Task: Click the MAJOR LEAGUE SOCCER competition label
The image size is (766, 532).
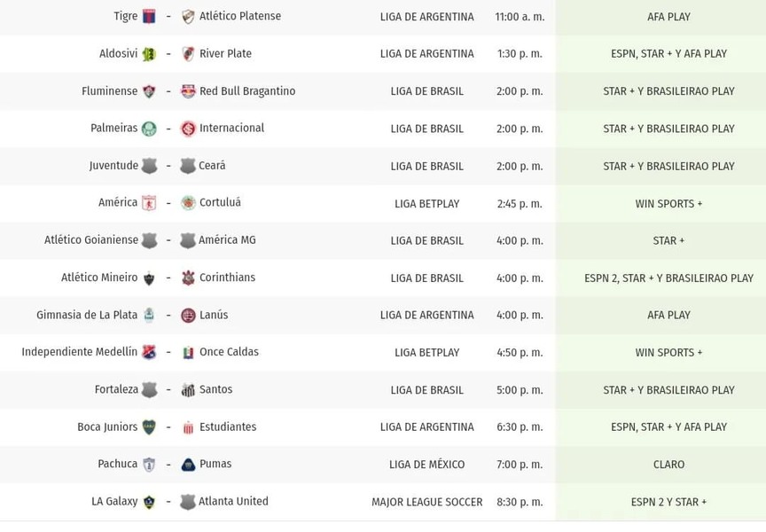Action: tap(427, 502)
